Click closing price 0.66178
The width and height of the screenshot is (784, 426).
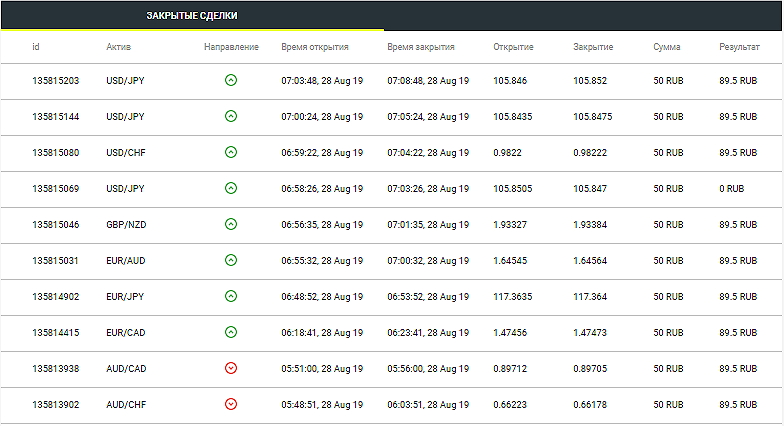(x=590, y=404)
